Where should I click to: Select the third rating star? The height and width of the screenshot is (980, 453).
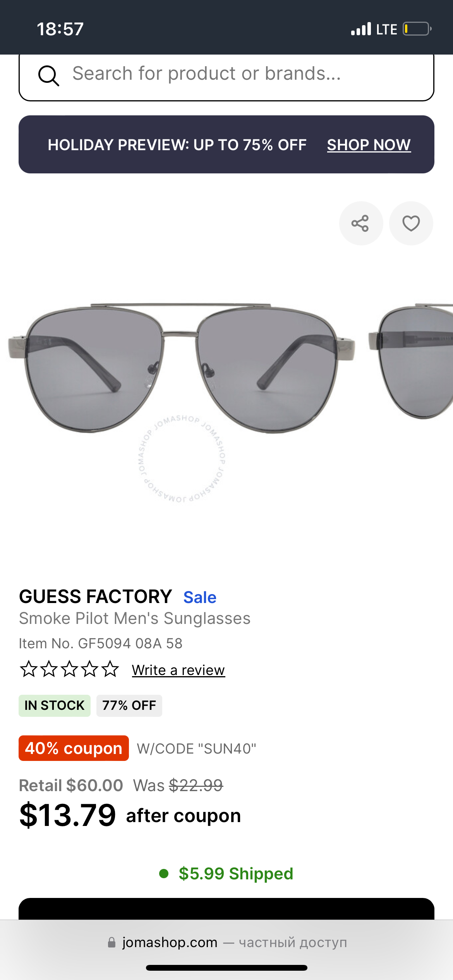[70, 669]
